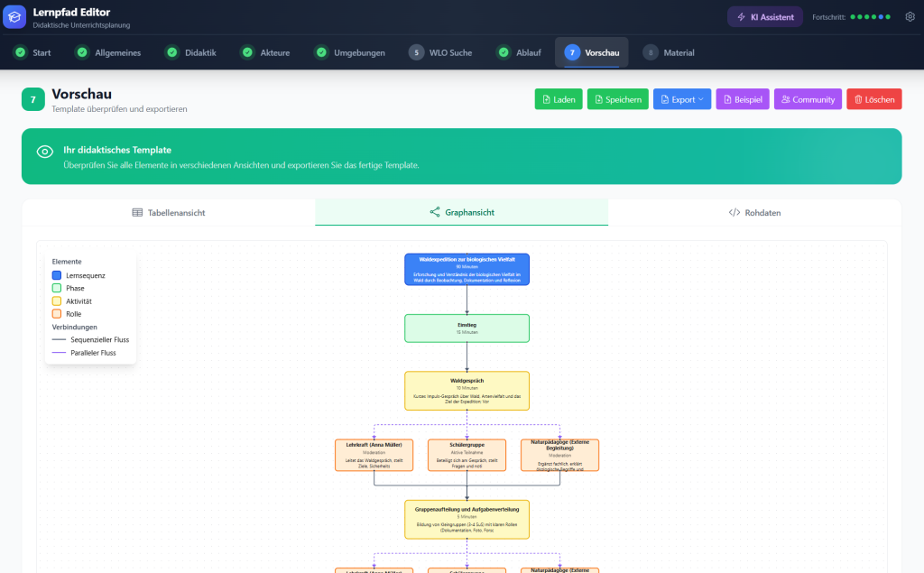The width and height of the screenshot is (924, 573).
Task: Click the checkmark icon beside Didaktik
Action: [x=172, y=52]
